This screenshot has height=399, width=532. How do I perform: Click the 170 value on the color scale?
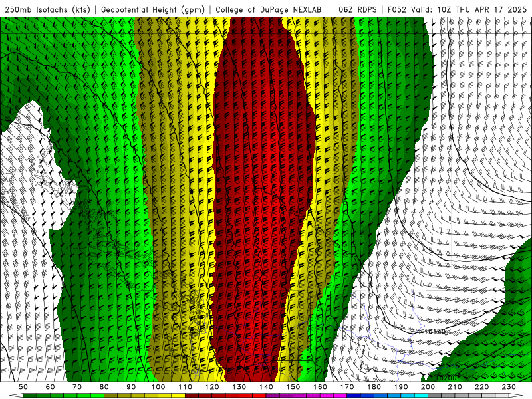347,387
